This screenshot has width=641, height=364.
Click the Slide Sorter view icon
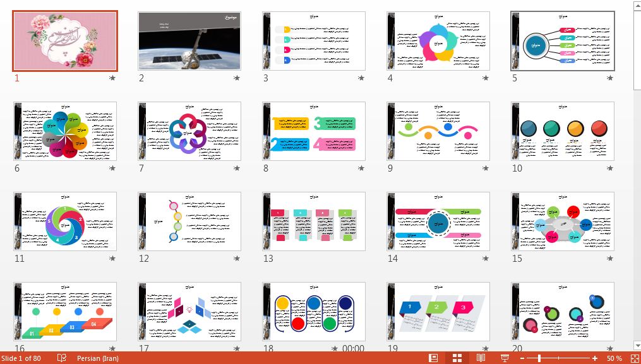[x=457, y=358]
